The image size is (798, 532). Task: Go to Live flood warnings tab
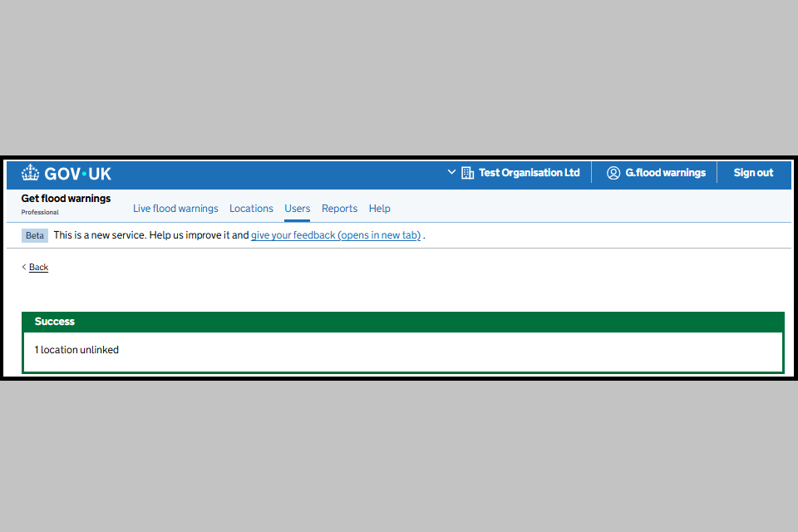(175, 209)
